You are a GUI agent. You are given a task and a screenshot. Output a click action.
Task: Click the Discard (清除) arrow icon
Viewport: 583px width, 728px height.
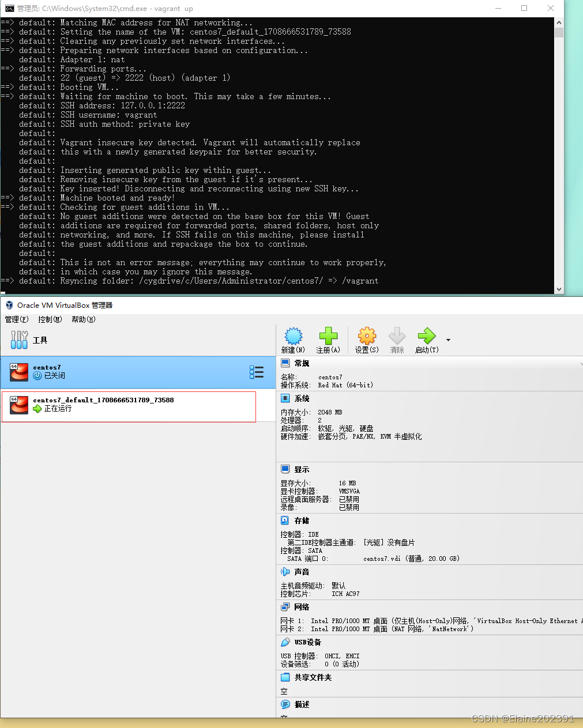coord(397,336)
